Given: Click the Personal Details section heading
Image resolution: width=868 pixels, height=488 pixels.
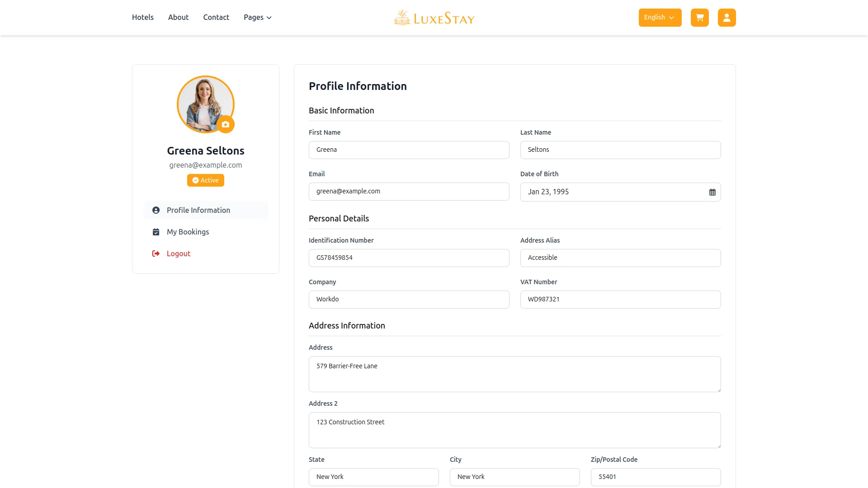Looking at the screenshot, I should click(x=339, y=219).
